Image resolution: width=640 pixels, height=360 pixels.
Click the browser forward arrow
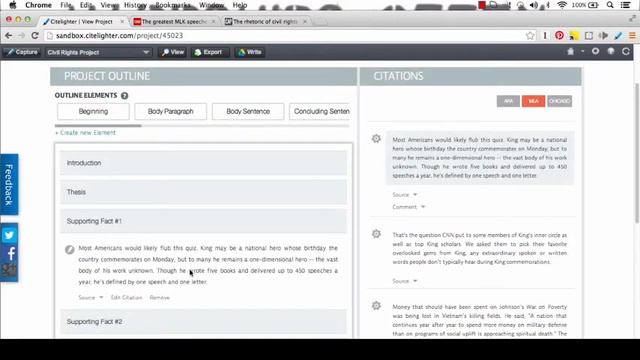(22, 36)
